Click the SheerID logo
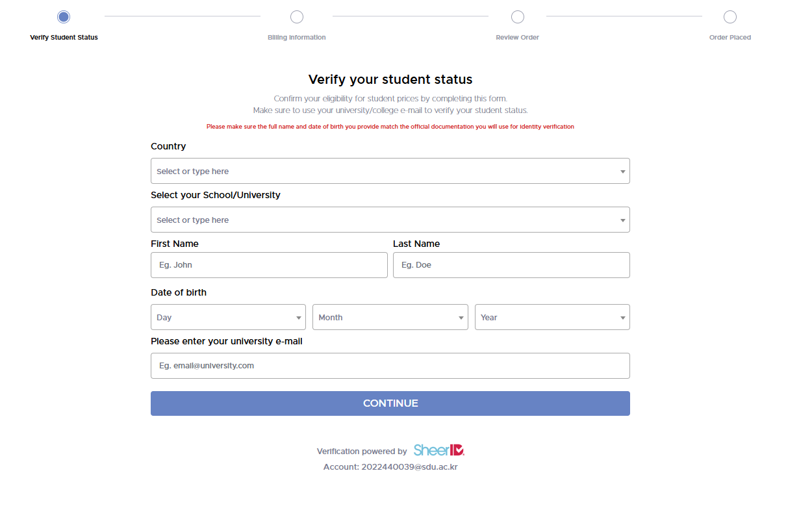 (439, 450)
